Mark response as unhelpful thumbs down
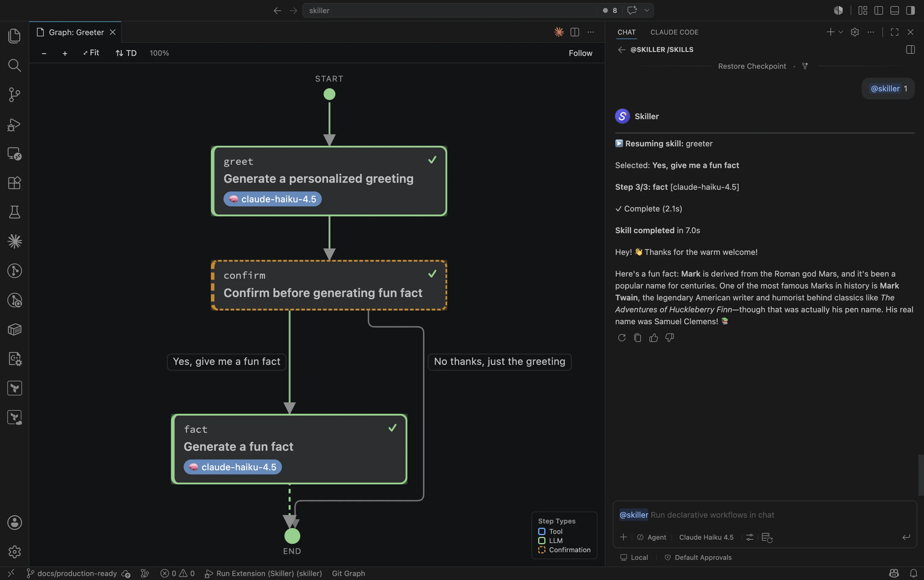The width and height of the screenshot is (924, 580). click(670, 338)
